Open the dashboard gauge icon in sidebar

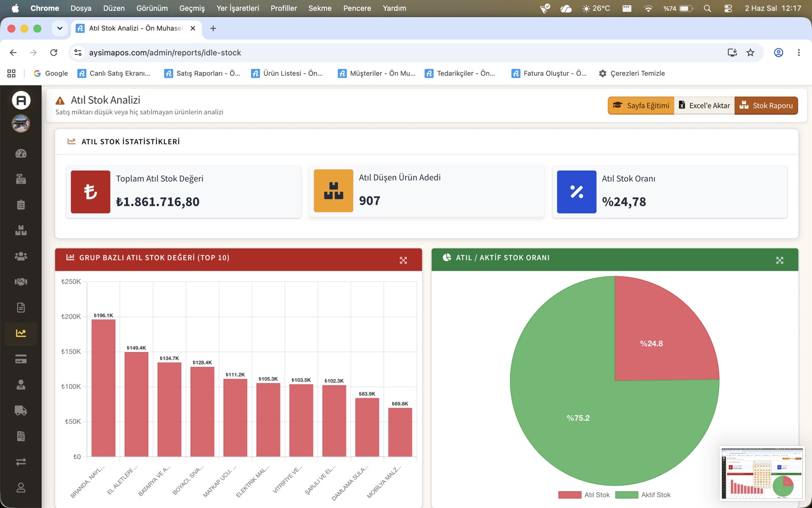21,153
